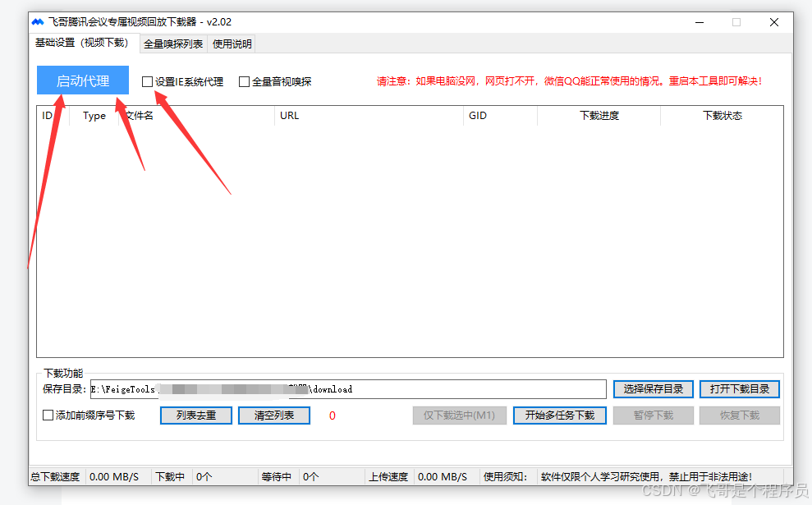
Task: Click 软件仅限个人学习研究使用 notice text
Action: tap(646, 476)
